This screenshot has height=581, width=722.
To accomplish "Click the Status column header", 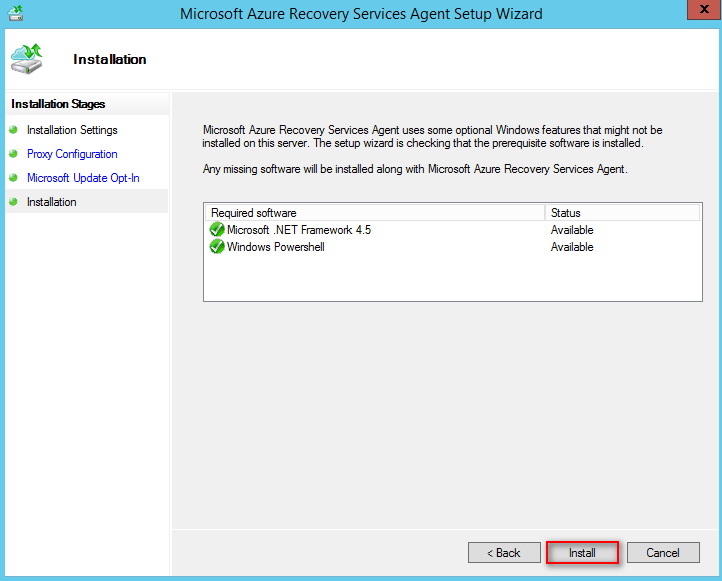I will pos(622,213).
